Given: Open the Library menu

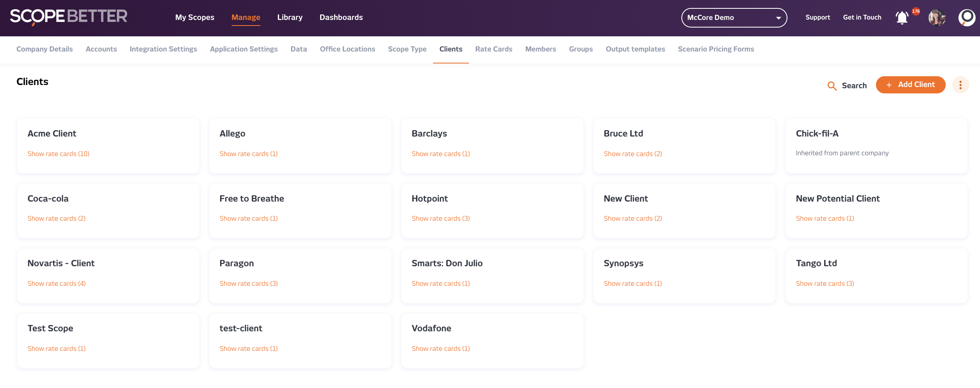Looking at the screenshot, I should point(289,18).
